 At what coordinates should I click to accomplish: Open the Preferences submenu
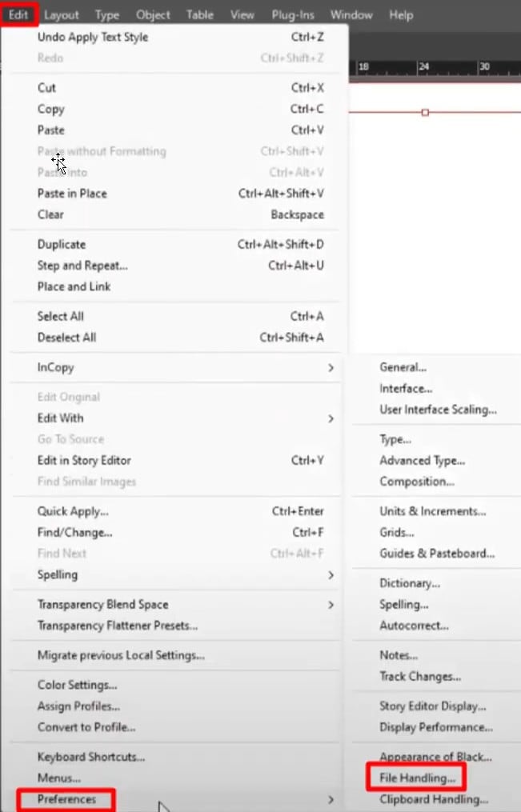65,799
